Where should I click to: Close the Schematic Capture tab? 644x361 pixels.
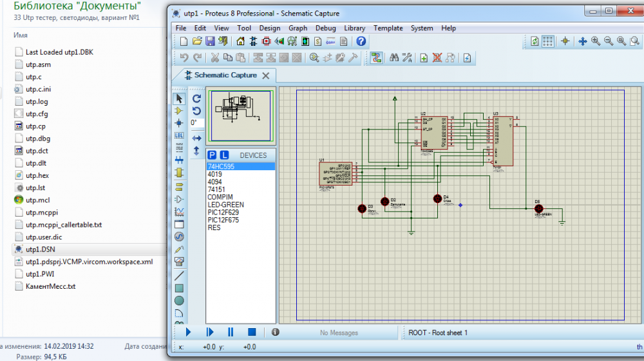266,75
